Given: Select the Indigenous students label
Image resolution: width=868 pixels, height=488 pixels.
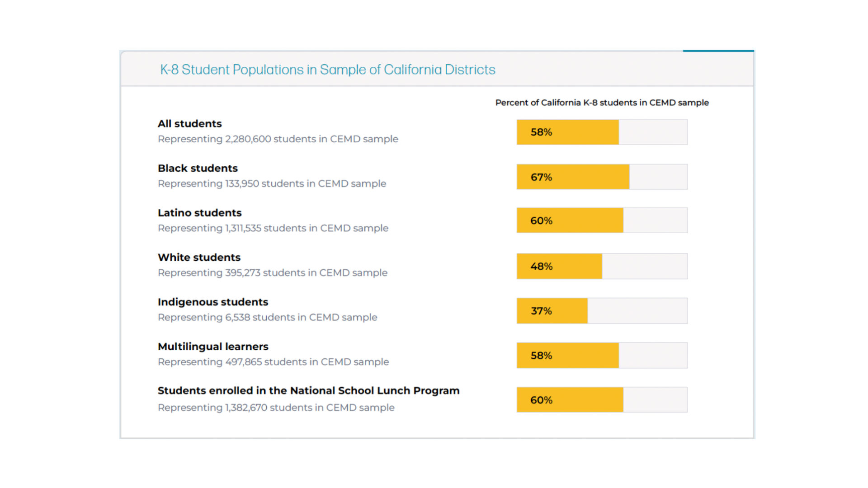Looking at the screenshot, I should coord(212,302).
